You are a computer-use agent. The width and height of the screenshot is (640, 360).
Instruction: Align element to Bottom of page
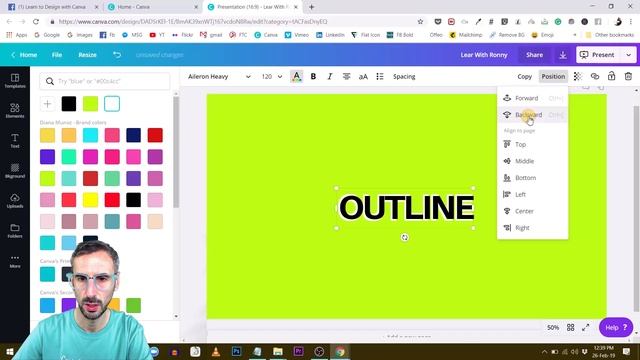[x=533, y=178]
